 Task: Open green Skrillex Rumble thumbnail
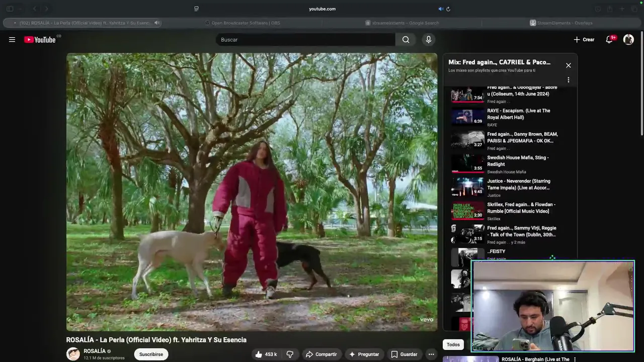(467, 211)
